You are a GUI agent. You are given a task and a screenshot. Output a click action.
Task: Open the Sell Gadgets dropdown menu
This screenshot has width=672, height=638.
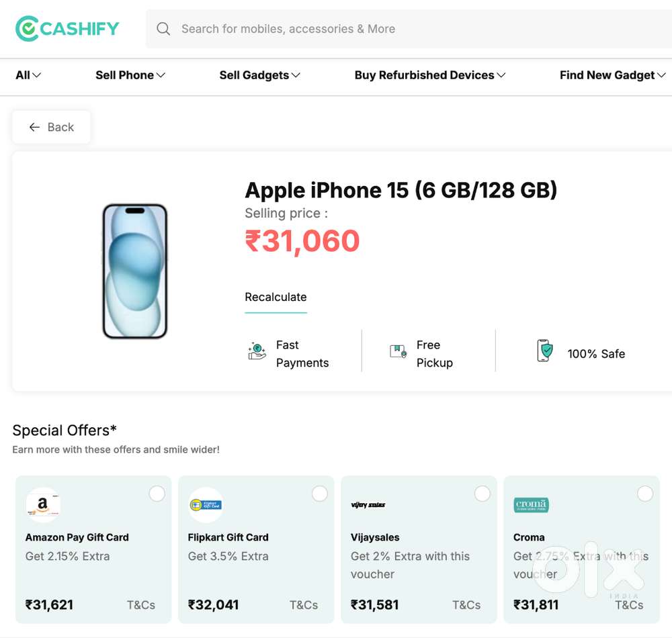pos(259,75)
